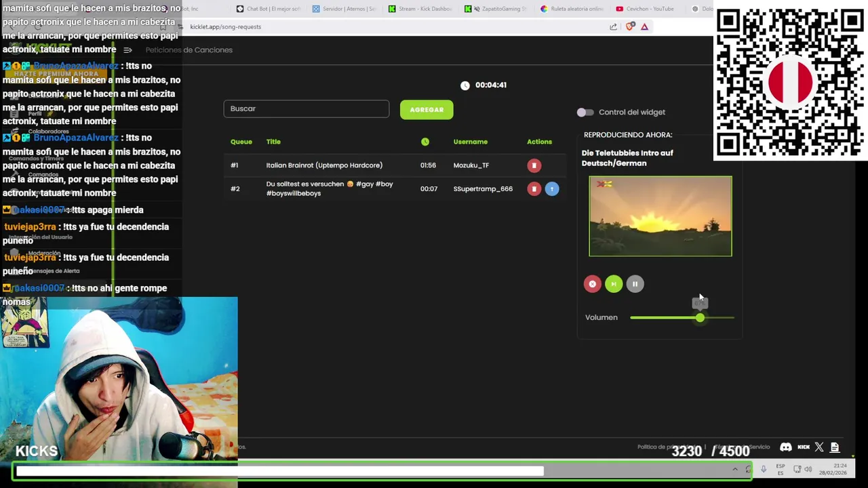Click the AGREGAR button
This screenshot has height=488, width=868.
coord(427,110)
